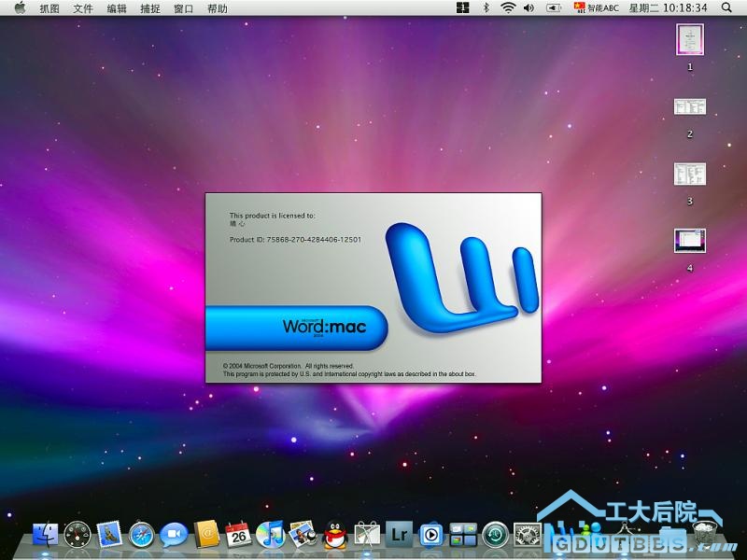
Task: Open iCal calendar in the dock
Action: pyautogui.click(x=238, y=534)
